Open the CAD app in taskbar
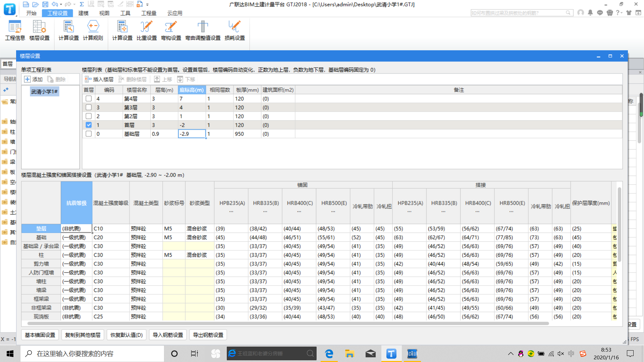Viewport: 644px width, 362px height. click(x=412, y=354)
